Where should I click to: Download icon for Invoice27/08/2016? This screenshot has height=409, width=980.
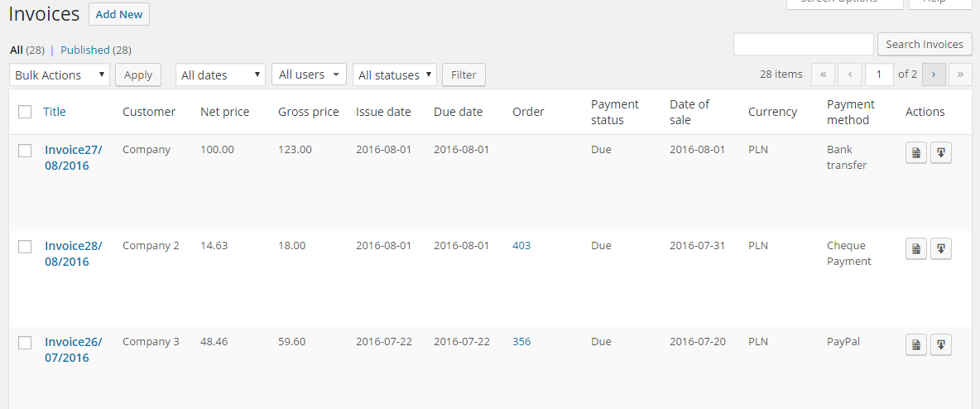[941, 153]
